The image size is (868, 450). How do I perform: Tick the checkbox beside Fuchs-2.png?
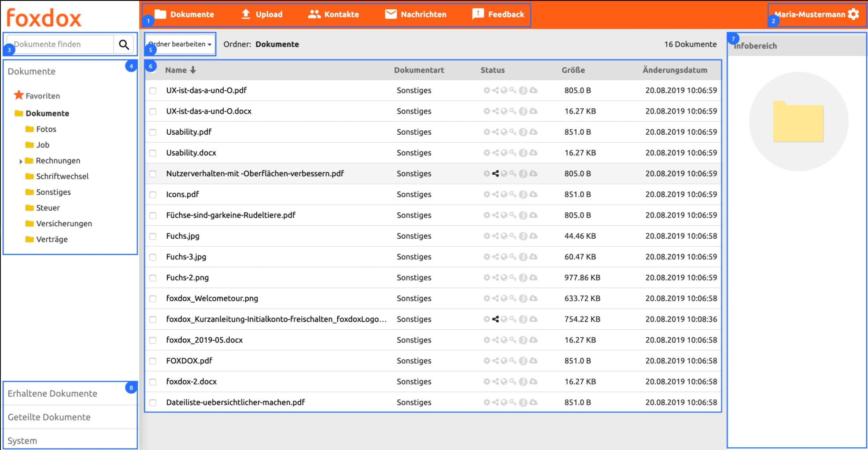coord(153,278)
